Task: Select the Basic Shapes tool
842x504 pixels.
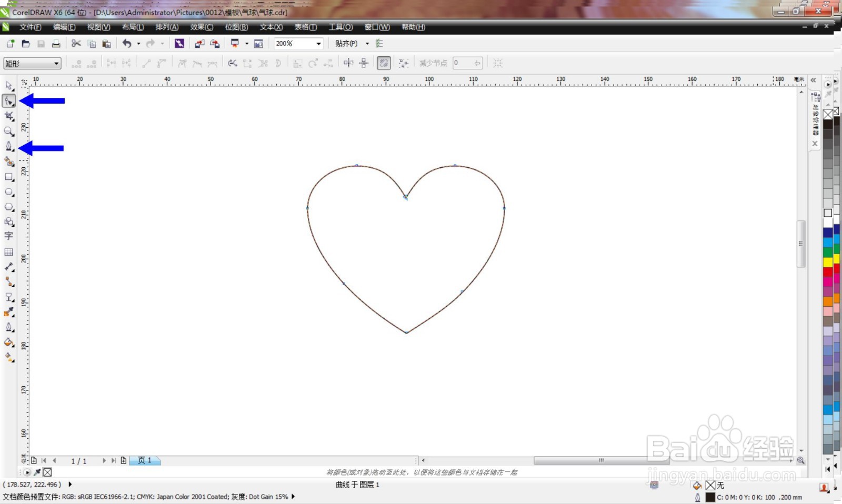Action: coord(9,221)
